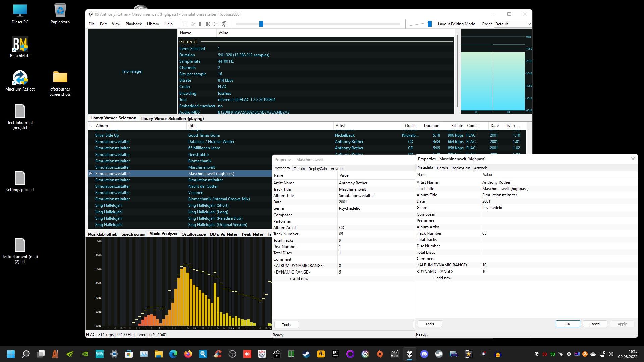The width and height of the screenshot is (644, 362).
Task: Open Tools in the Maschinenwelt (highpass) properties dialog
Action: 429,324
